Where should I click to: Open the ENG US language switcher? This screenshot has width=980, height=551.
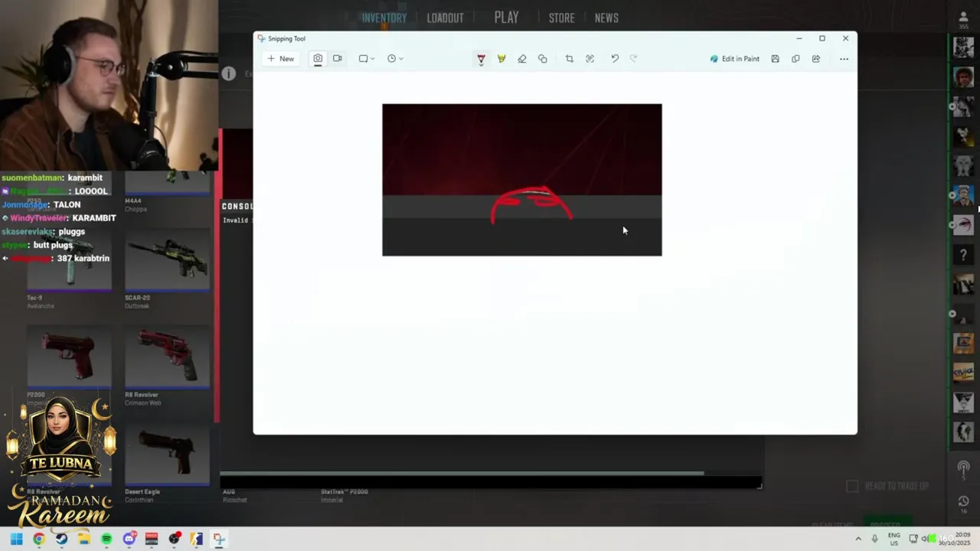click(x=894, y=539)
